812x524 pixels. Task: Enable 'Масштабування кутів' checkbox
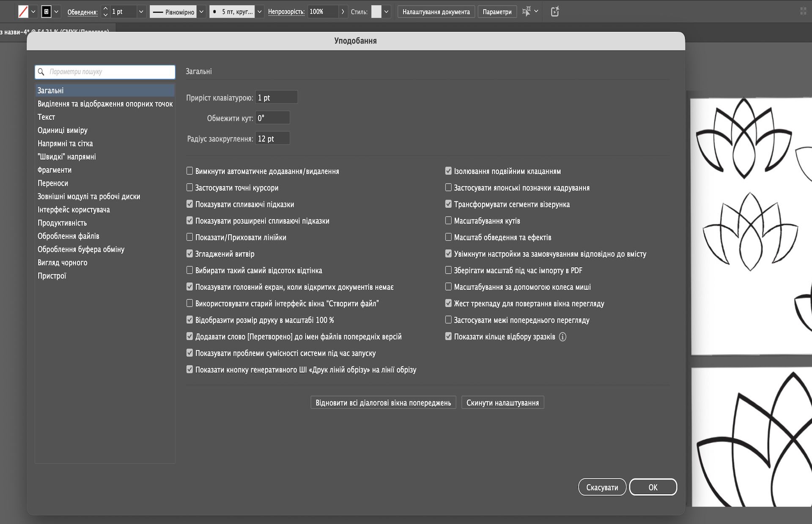(x=448, y=221)
